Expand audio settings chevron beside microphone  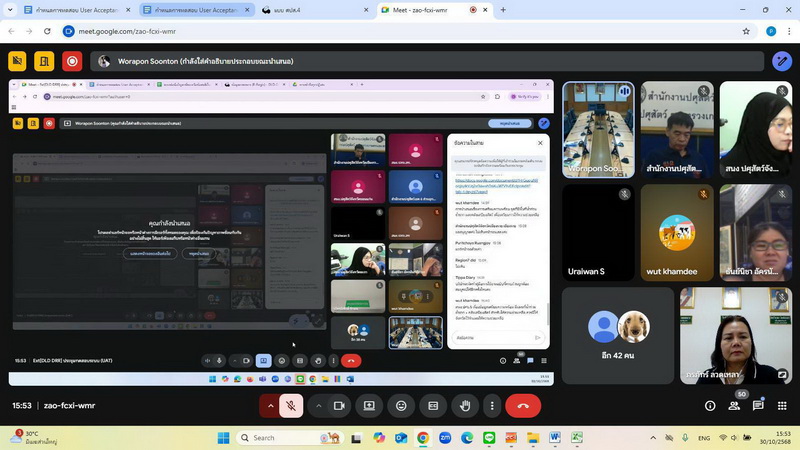[x=269, y=406]
